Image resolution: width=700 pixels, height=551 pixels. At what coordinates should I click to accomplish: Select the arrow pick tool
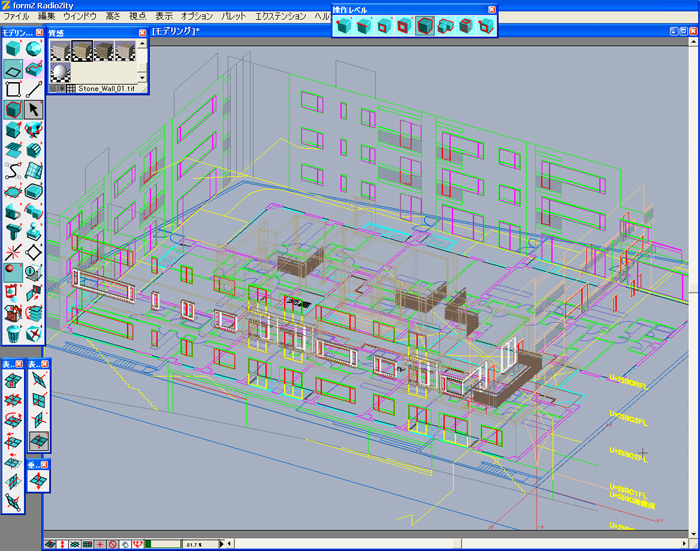pyautogui.click(x=35, y=109)
